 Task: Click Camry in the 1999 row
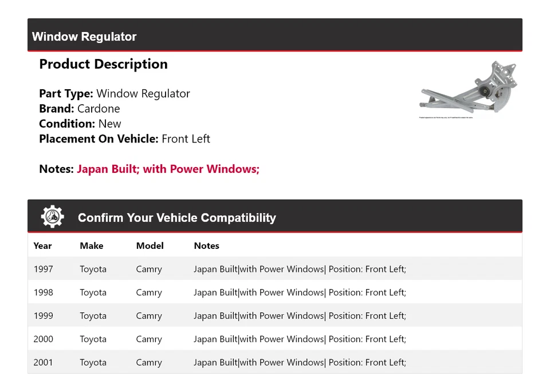click(x=149, y=316)
